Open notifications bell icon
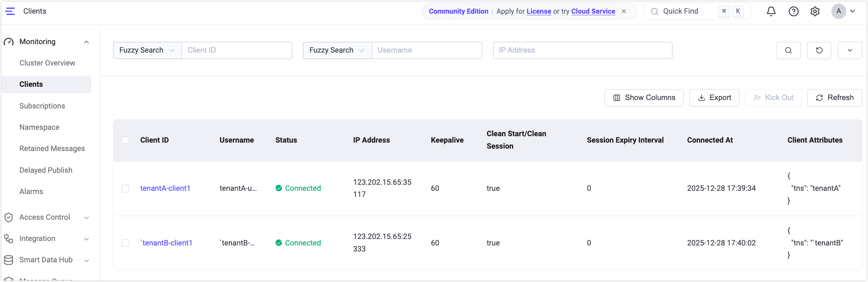The image size is (868, 282). tap(771, 11)
